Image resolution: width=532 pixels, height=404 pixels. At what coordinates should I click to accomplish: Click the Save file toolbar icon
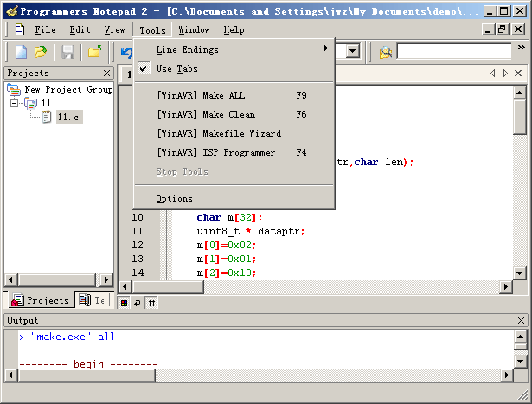[x=67, y=52]
